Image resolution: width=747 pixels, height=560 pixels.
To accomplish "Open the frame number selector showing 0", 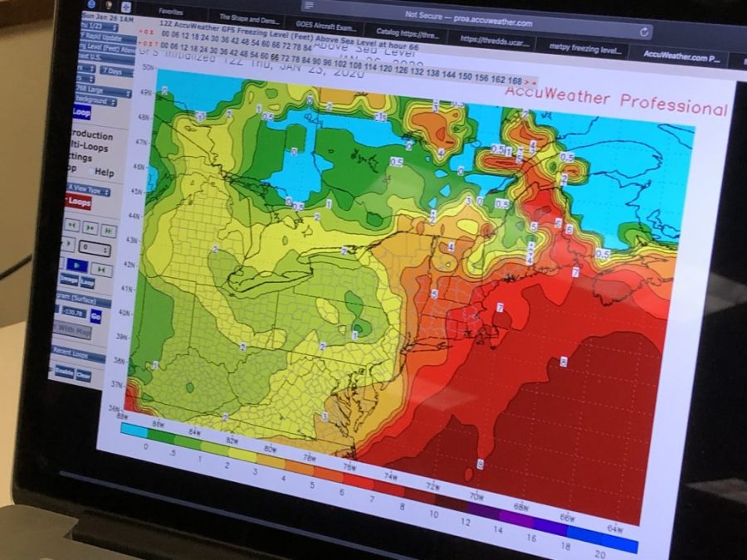I will (x=96, y=247).
